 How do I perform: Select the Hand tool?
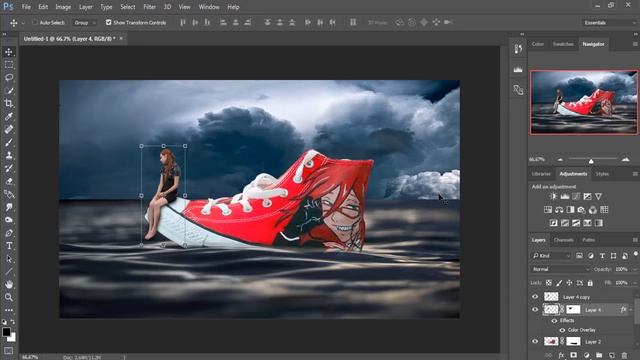tap(9, 284)
